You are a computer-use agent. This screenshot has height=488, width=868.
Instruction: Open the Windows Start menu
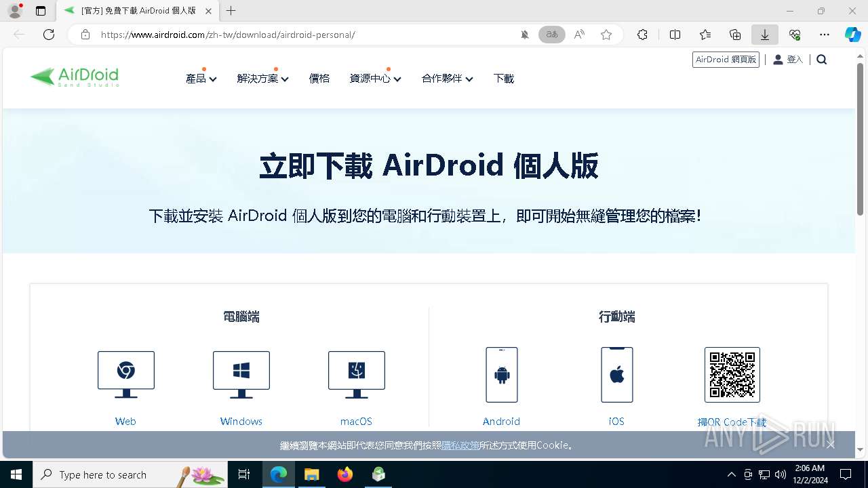(x=16, y=474)
